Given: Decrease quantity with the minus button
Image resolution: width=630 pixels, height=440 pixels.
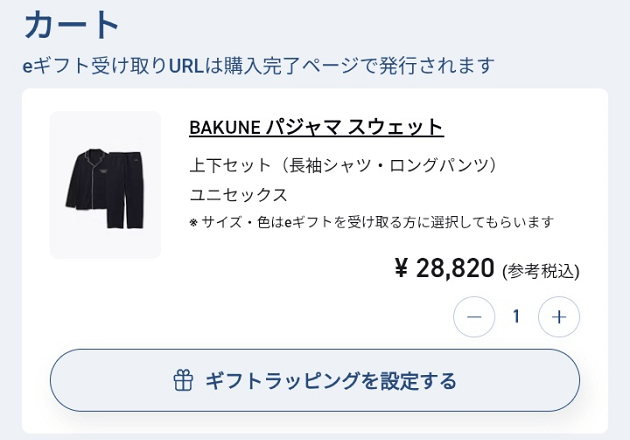Looking at the screenshot, I should [474, 317].
